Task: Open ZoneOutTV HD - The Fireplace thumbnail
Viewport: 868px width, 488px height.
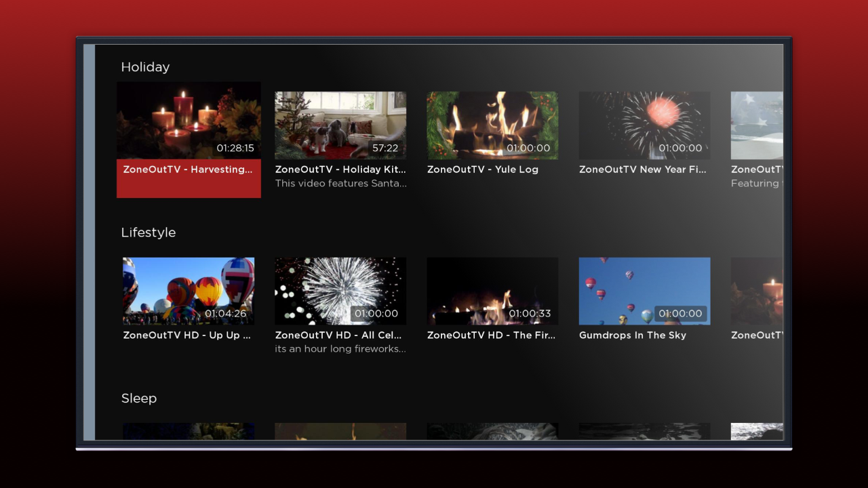Action: pyautogui.click(x=492, y=291)
